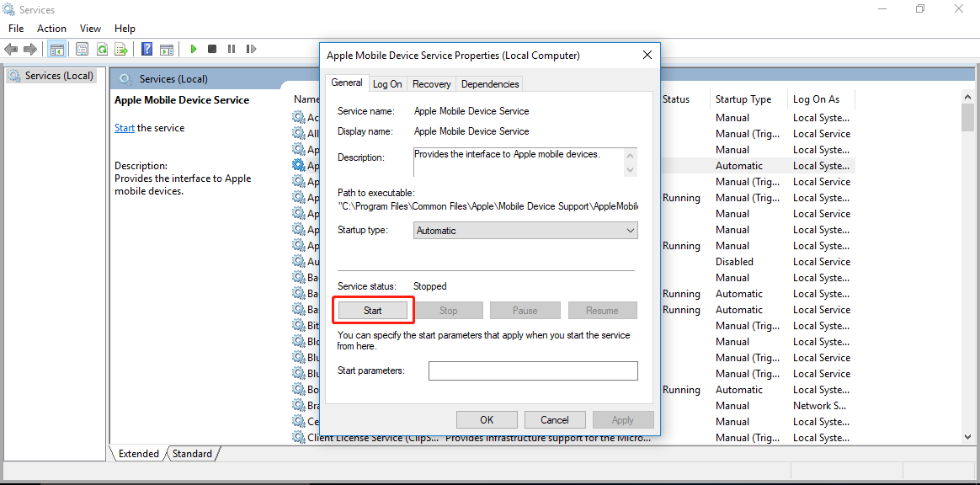Click the services list vertical scrollbar thumb

point(967,118)
